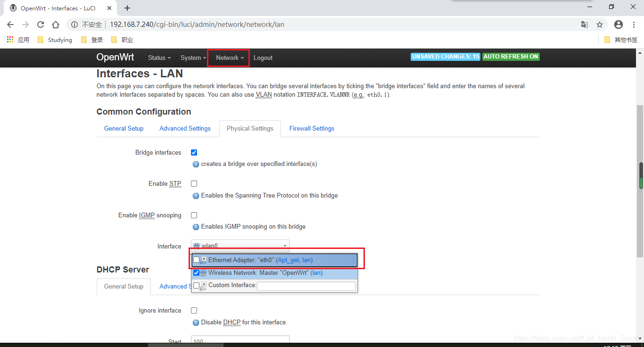Enable the IGMP snooping checkbox
The width and height of the screenshot is (644, 347).
pyautogui.click(x=194, y=215)
